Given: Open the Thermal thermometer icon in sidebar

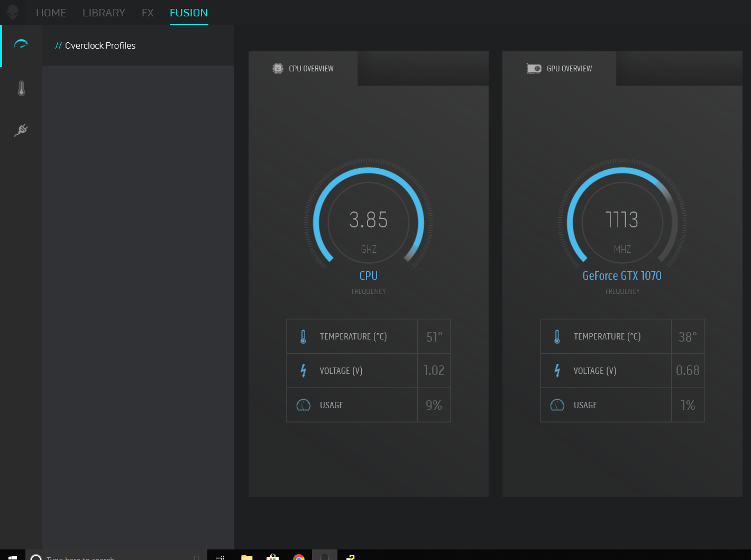Looking at the screenshot, I should 21,88.
